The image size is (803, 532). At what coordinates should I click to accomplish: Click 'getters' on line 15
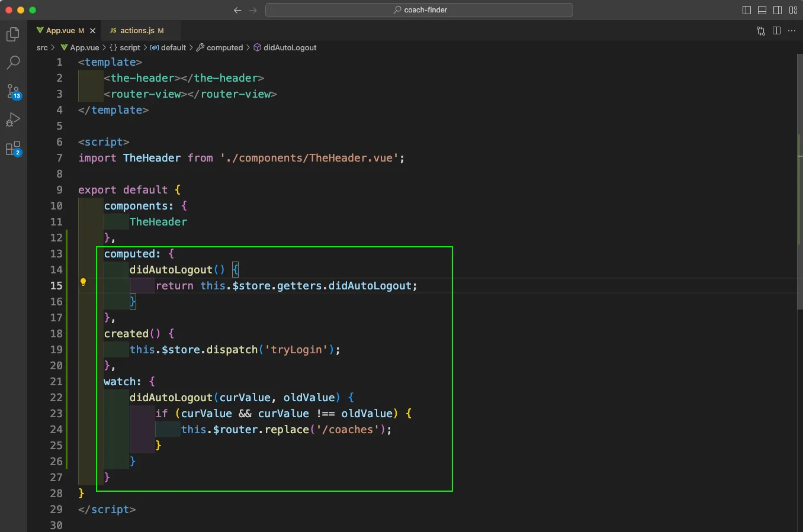point(299,286)
